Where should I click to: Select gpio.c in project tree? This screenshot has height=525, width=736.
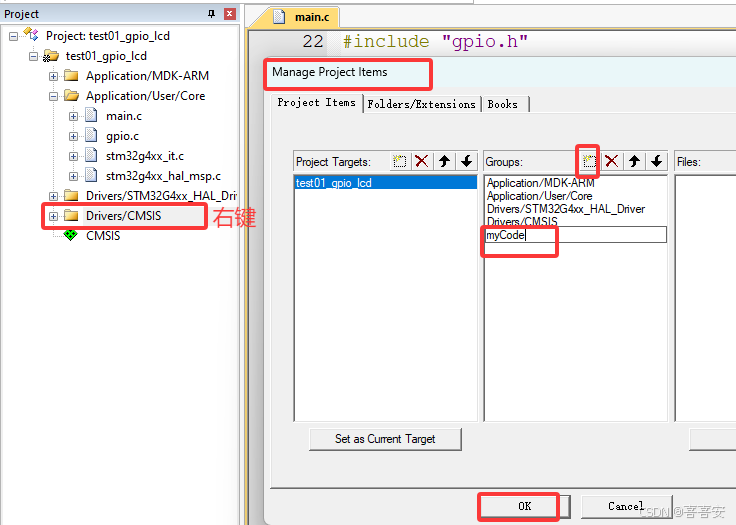point(123,136)
